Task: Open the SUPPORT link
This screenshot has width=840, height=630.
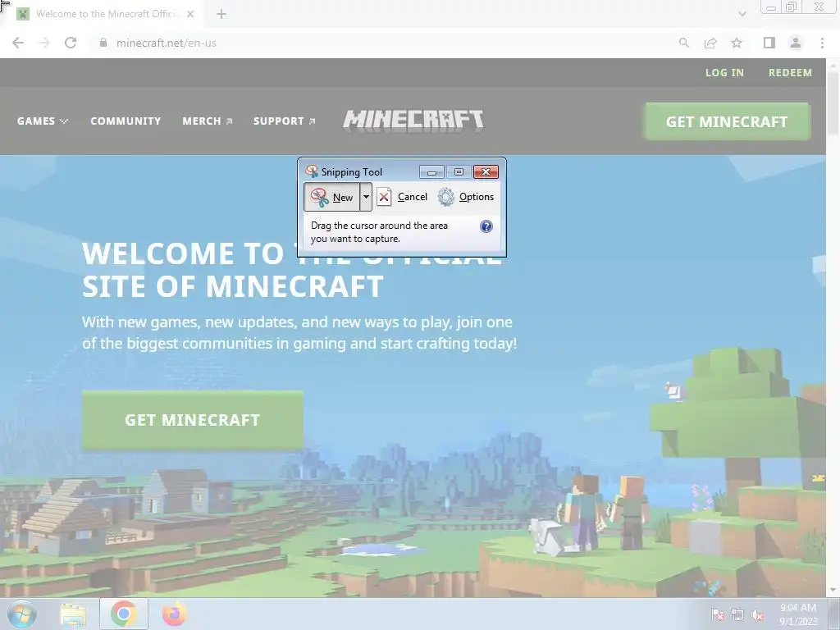Action: point(285,121)
